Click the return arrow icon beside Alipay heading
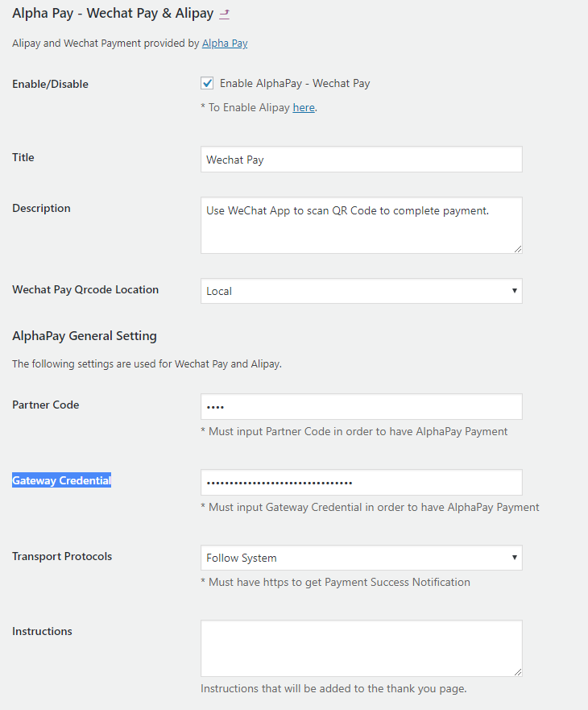This screenshot has height=710, width=588. tap(225, 14)
